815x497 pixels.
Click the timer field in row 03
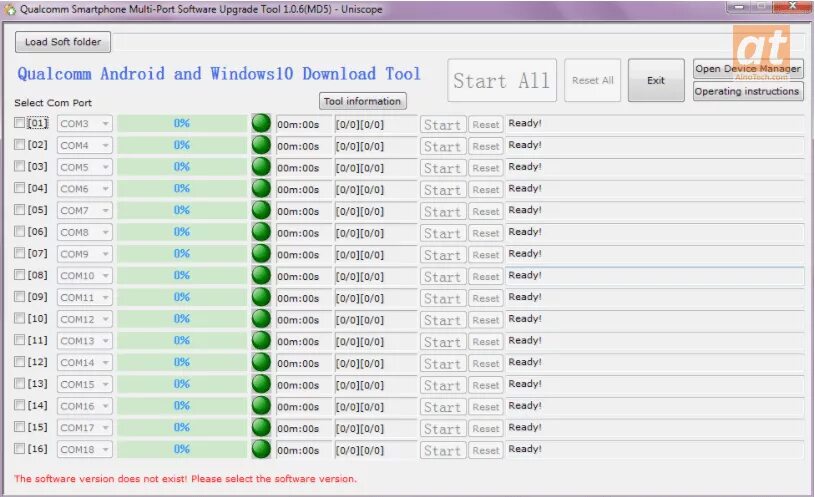(x=304, y=168)
